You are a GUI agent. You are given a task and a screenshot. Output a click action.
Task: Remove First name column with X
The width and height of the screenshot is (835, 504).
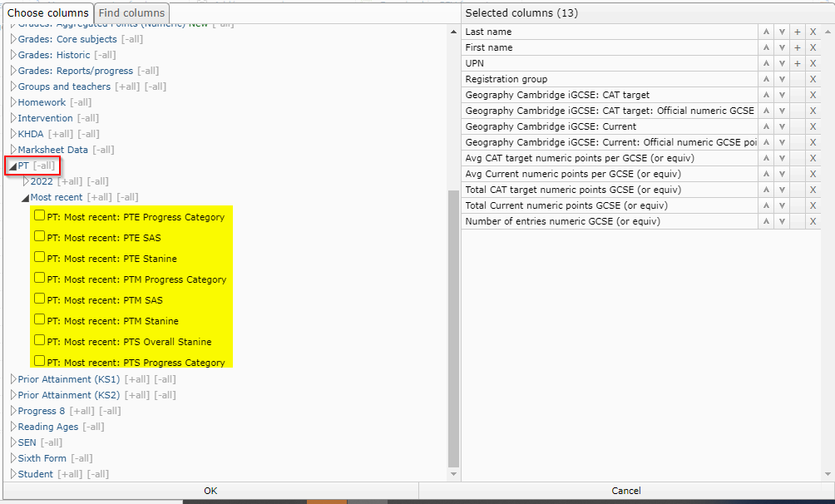coord(813,47)
